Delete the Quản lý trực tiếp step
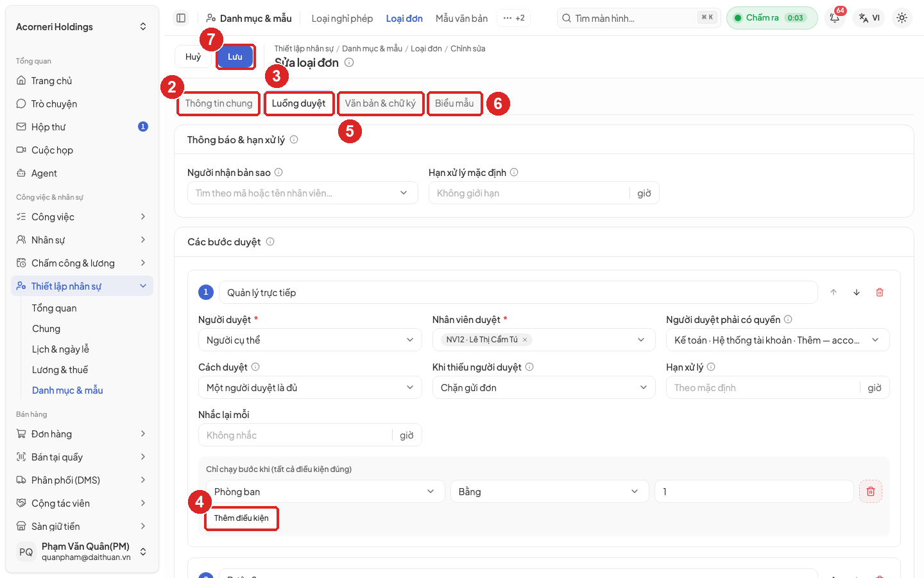This screenshot has height=578, width=924. (x=880, y=292)
